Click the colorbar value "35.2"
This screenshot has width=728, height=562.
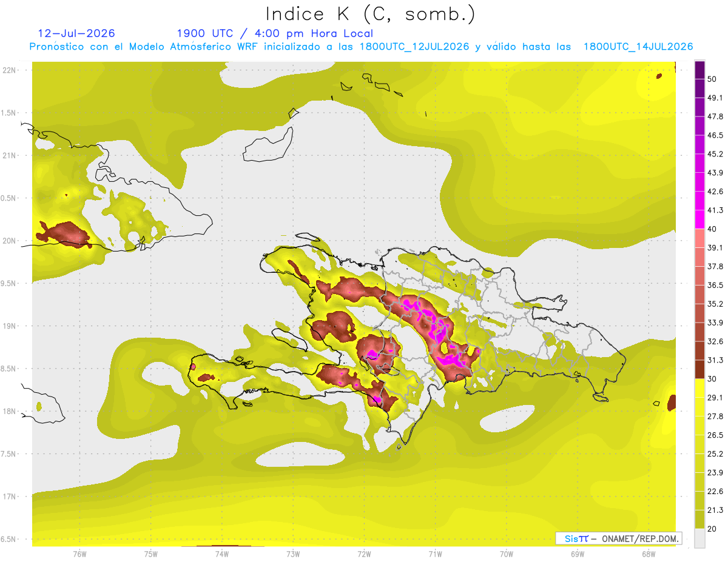pos(715,304)
